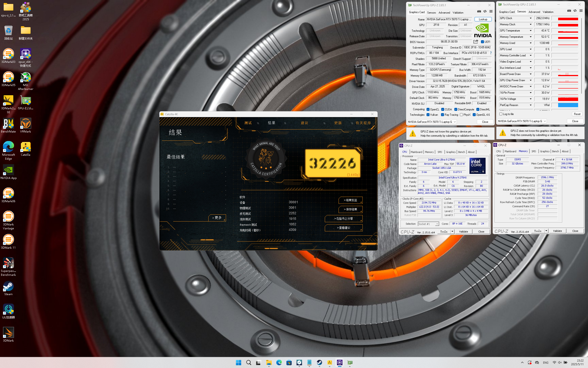Image resolution: width=588 pixels, height=368 pixels.
Task: Click the BIOS export share icon in GPU-Z
Action: click(x=476, y=42)
